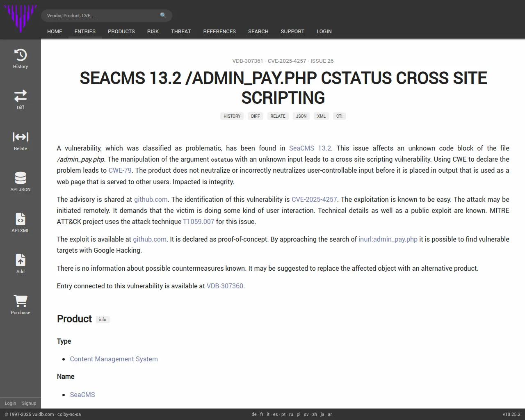Click the CTI tag button below title
The image size is (525, 420).
click(x=339, y=116)
